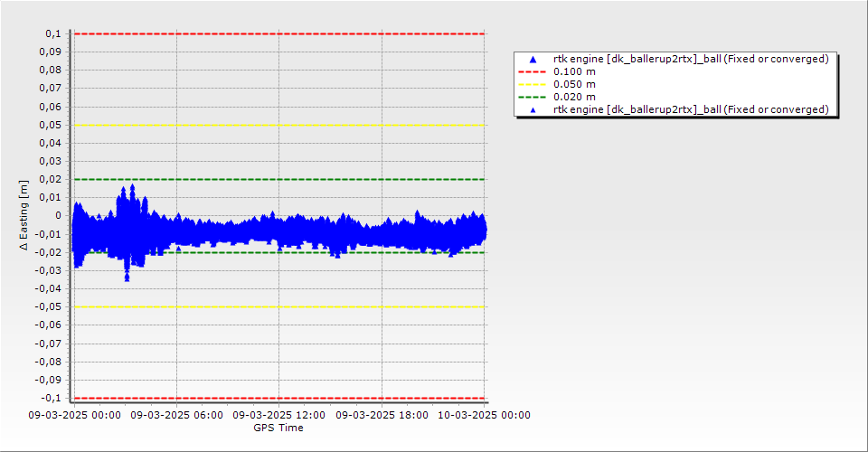Click the 09-03-2025 12:00 time label
Viewport: 868px width, 452px height.
coord(279,415)
